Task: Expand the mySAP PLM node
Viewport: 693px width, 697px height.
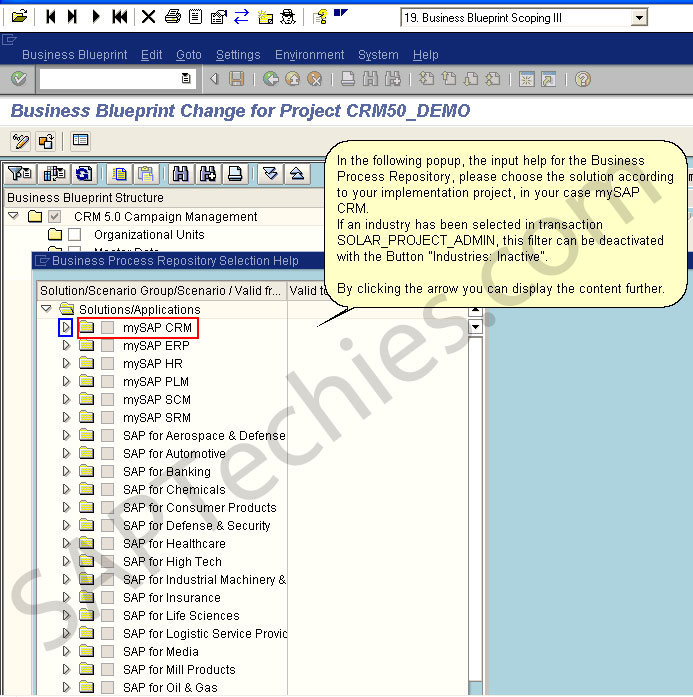Action: (x=66, y=381)
